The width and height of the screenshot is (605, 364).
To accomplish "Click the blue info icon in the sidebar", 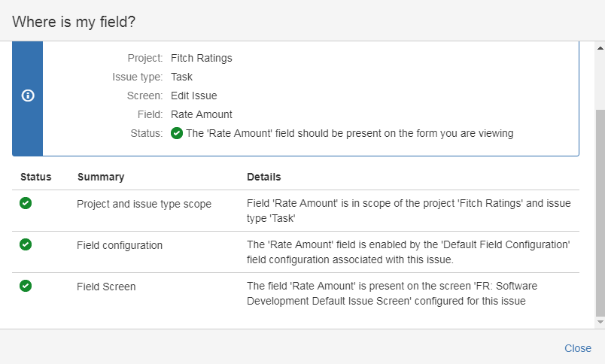I will (28, 96).
